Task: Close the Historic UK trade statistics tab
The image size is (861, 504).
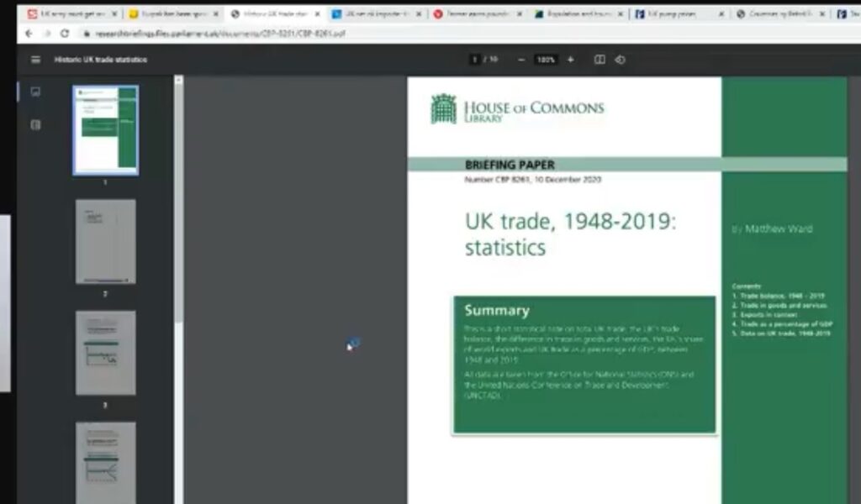Action: click(317, 14)
